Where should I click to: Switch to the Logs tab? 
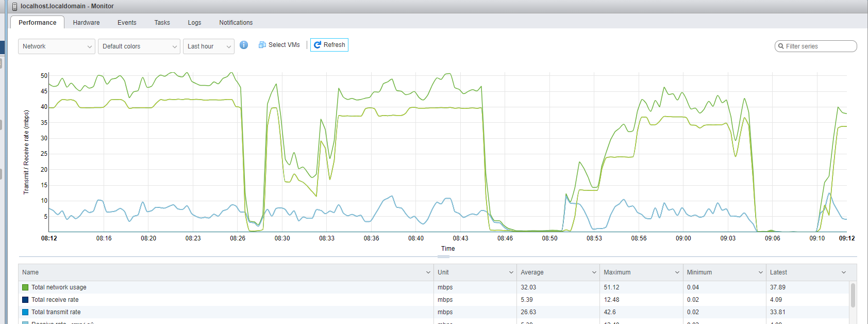tap(194, 23)
